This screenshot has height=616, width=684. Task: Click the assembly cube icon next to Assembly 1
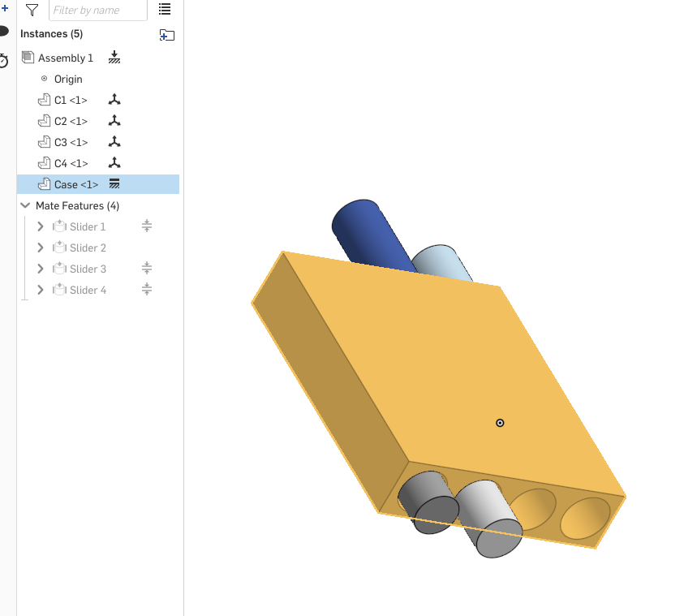point(28,57)
